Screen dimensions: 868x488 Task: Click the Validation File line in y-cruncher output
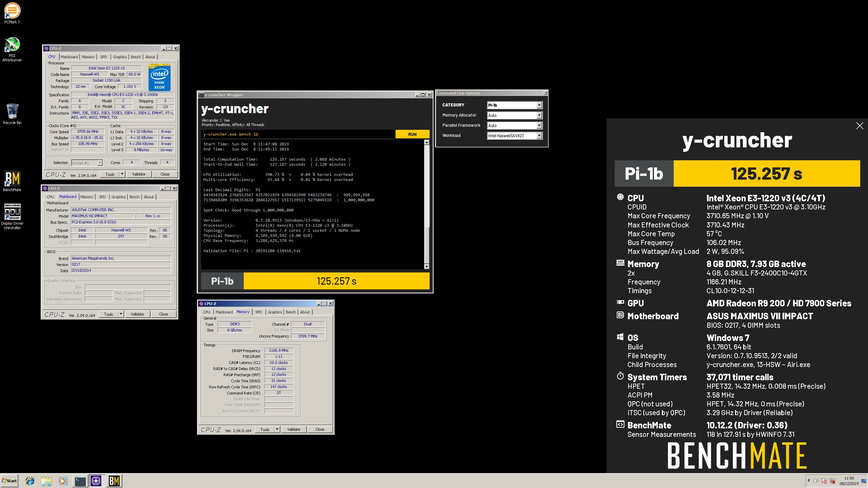click(x=252, y=251)
